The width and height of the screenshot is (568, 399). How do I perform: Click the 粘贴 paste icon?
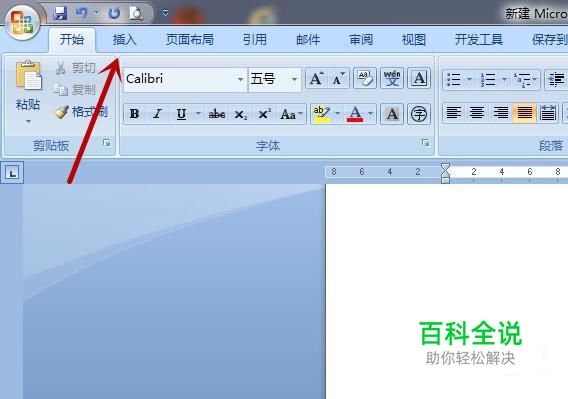28,75
